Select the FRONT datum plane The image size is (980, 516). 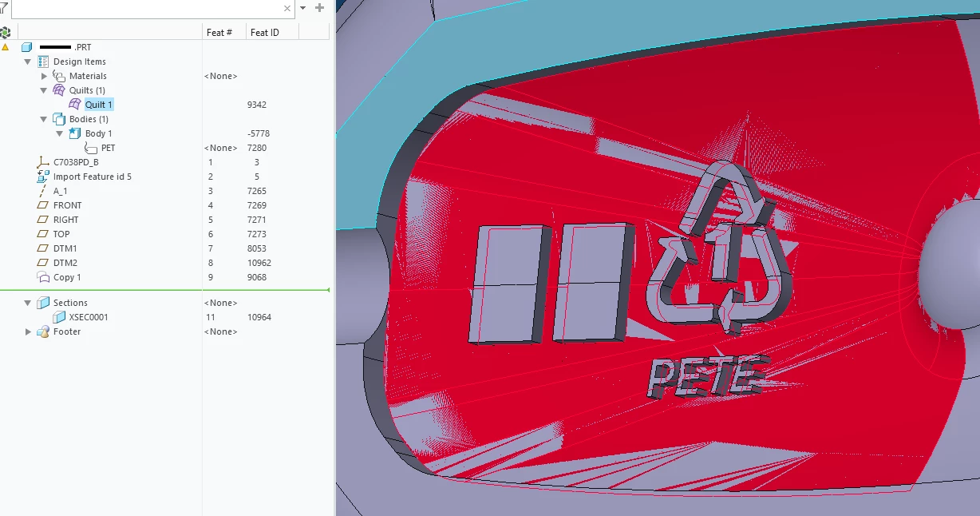pos(68,205)
